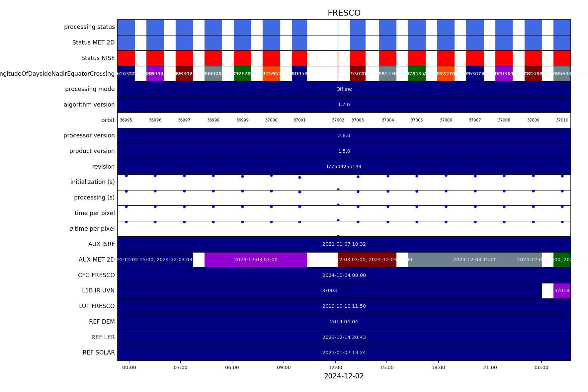Click the REF LER value '2023-12-14 20:43'
Viewport: 588px width, 392px height.
[x=344, y=337]
